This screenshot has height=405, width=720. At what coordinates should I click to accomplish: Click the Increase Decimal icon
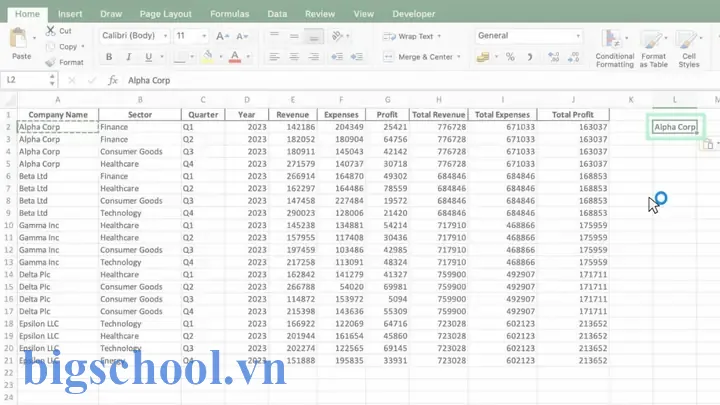(x=554, y=57)
